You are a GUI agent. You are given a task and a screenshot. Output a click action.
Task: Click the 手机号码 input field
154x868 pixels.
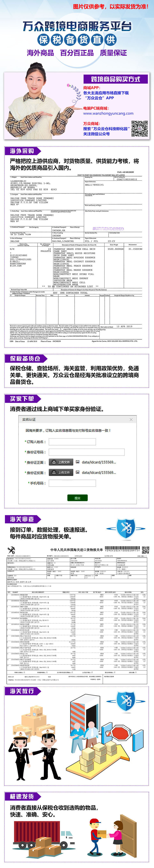(x=72, y=483)
